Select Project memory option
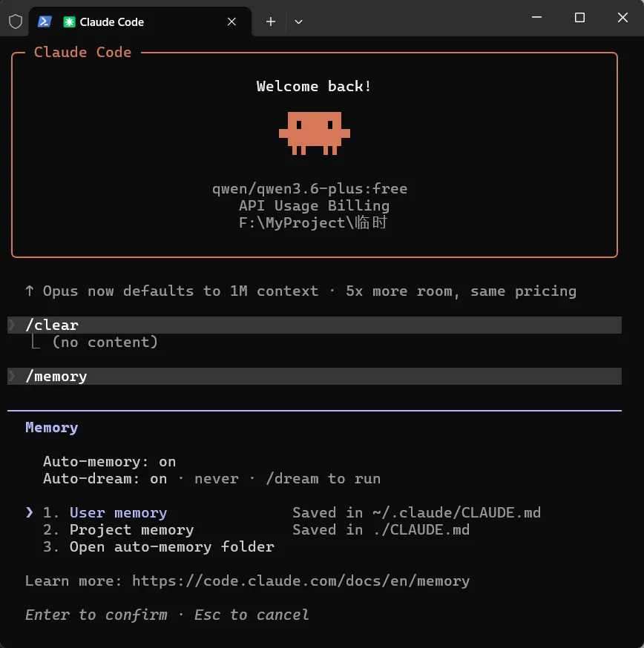644x648 pixels. pyautogui.click(x=131, y=530)
